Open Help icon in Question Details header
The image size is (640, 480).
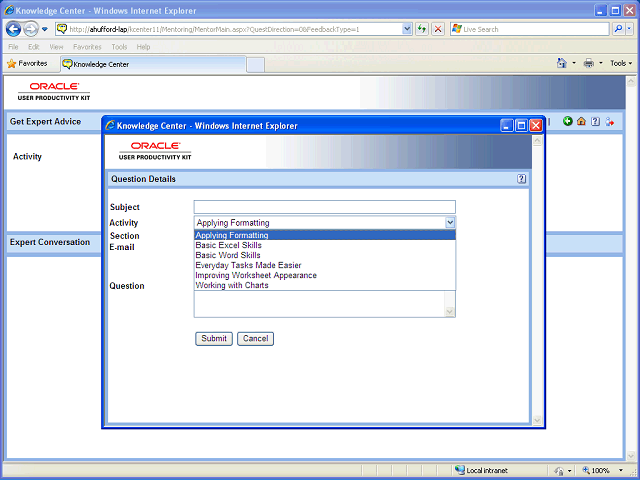pyautogui.click(x=521, y=179)
